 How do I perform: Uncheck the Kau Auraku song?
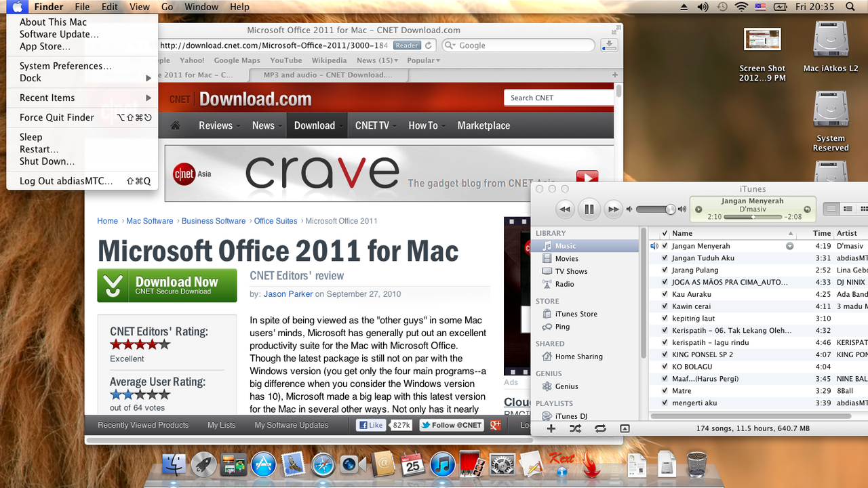(665, 295)
